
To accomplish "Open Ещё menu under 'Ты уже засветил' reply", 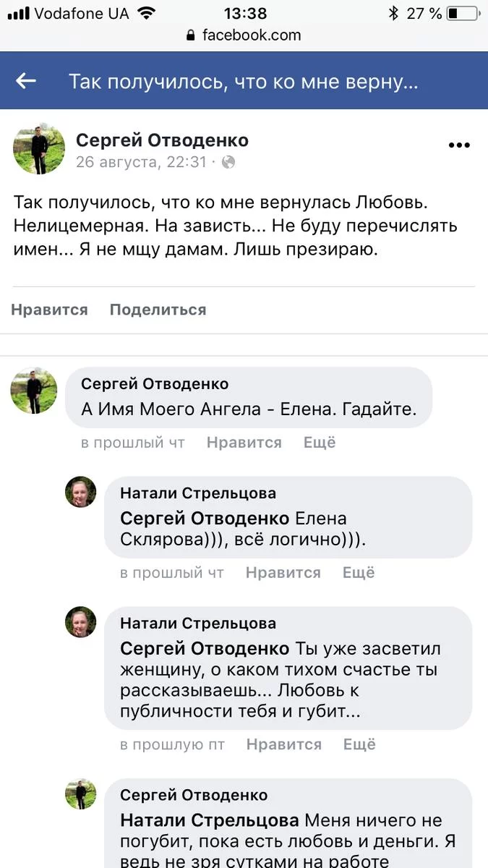I will tap(359, 744).
